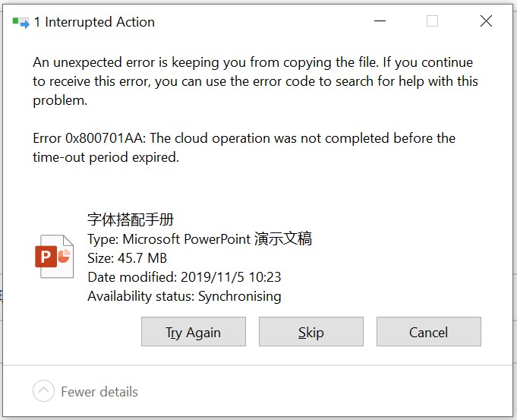The width and height of the screenshot is (517, 420).
Task: Click the greyed-out maximize button
Action: tap(432, 21)
